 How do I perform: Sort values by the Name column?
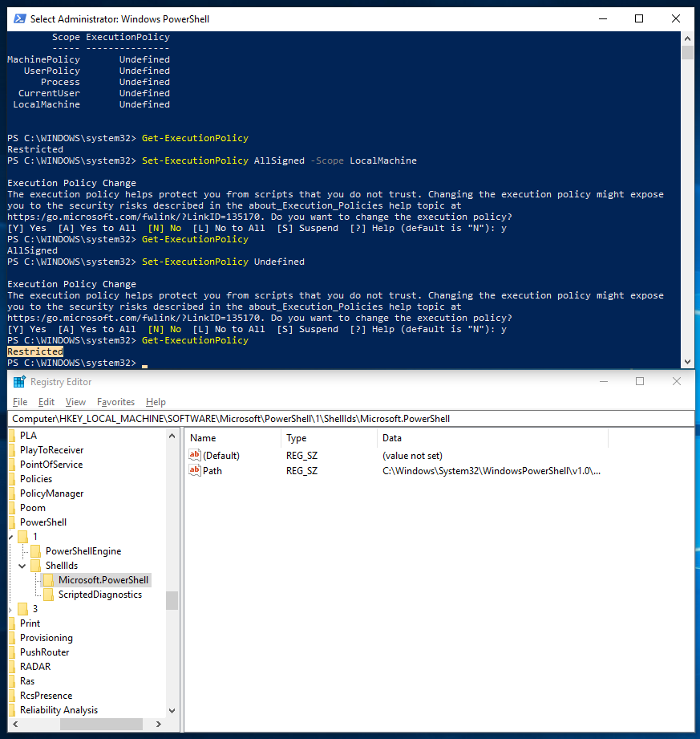point(200,437)
